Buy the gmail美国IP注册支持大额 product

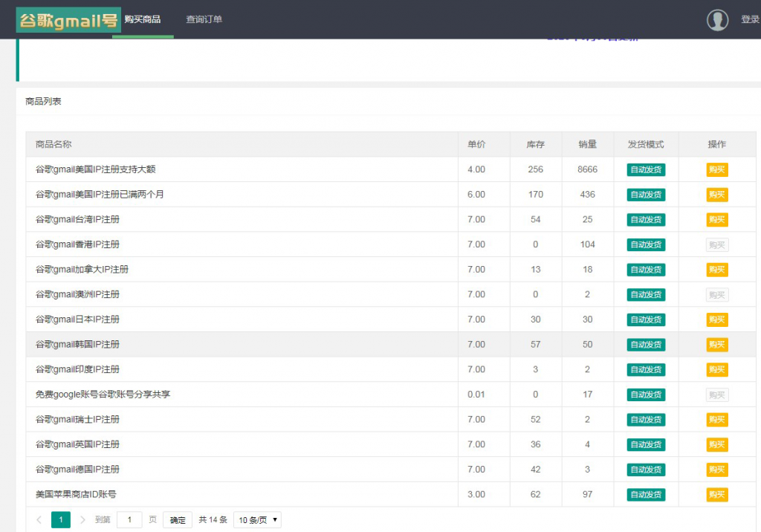(x=716, y=169)
